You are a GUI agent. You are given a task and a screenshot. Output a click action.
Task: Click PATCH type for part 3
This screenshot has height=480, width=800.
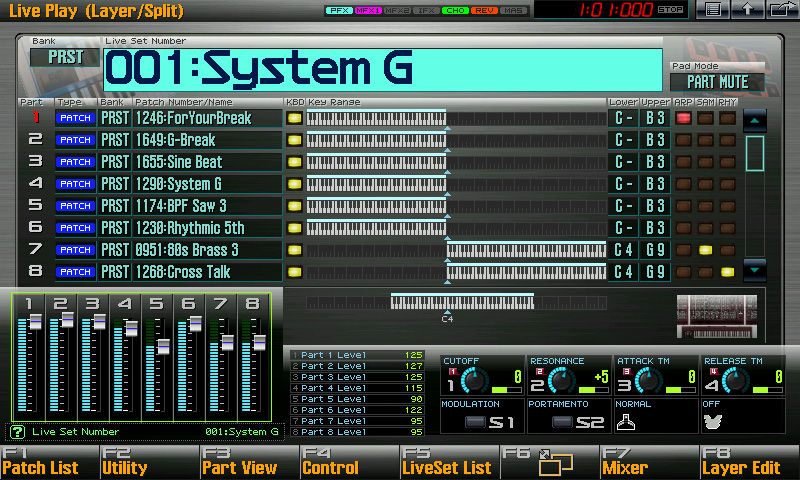(75, 162)
